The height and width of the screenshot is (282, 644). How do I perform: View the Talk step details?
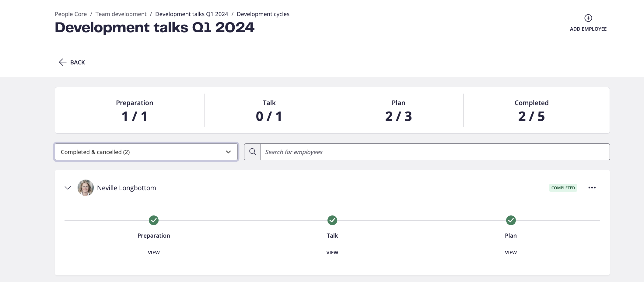(332, 253)
